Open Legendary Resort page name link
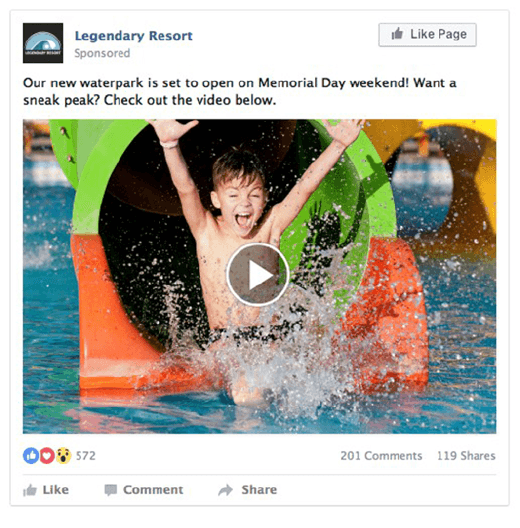 coord(133,36)
